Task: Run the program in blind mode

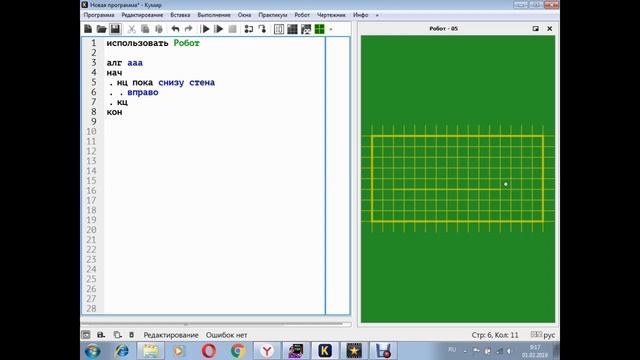Action: pyautogui.click(x=219, y=29)
